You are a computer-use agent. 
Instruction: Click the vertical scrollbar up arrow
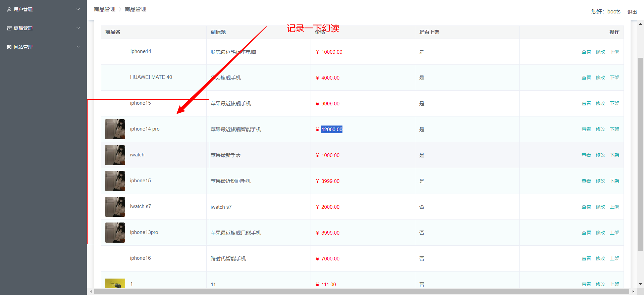[x=640, y=24]
